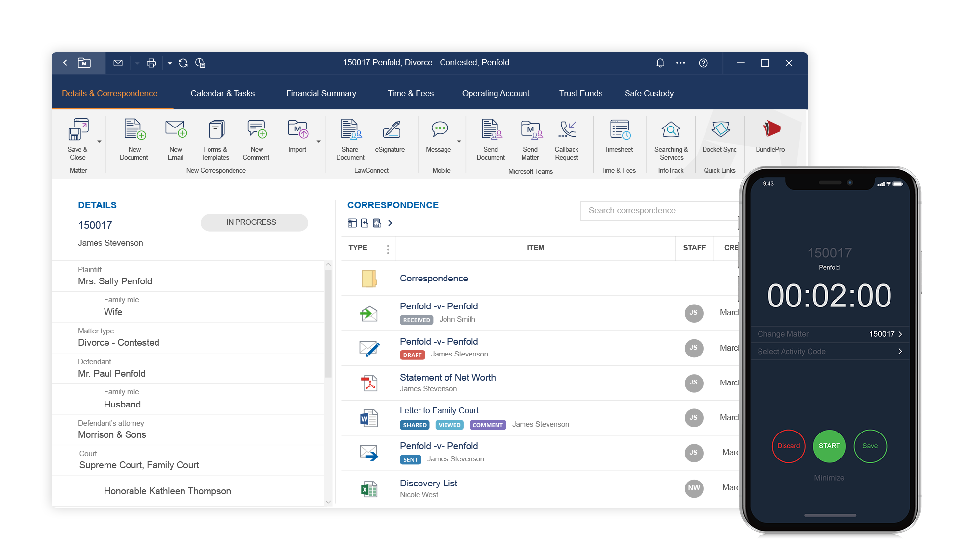Open the Trust Funds tab

pyautogui.click(x=580, y=93)
